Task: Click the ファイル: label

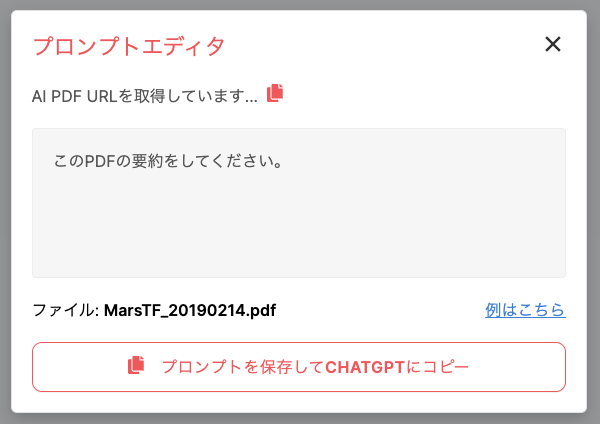Action: 66,310
